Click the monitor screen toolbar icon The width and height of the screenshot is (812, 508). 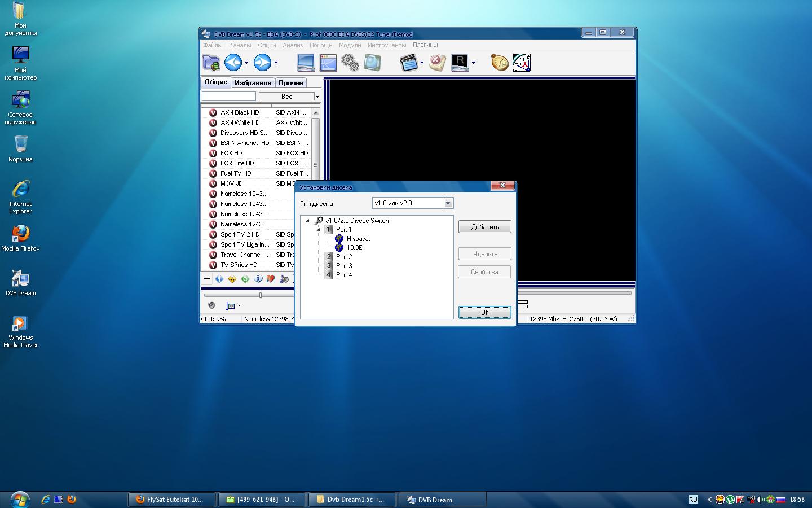pos(306,63)
